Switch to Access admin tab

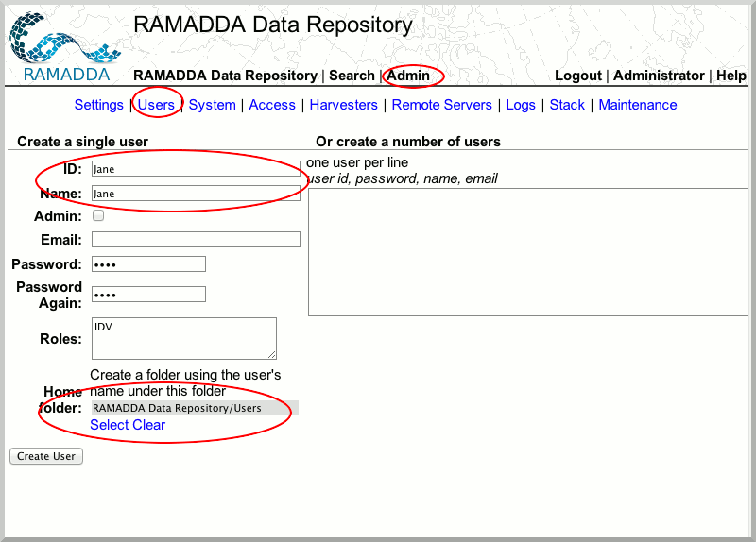[x=272, y=105]
